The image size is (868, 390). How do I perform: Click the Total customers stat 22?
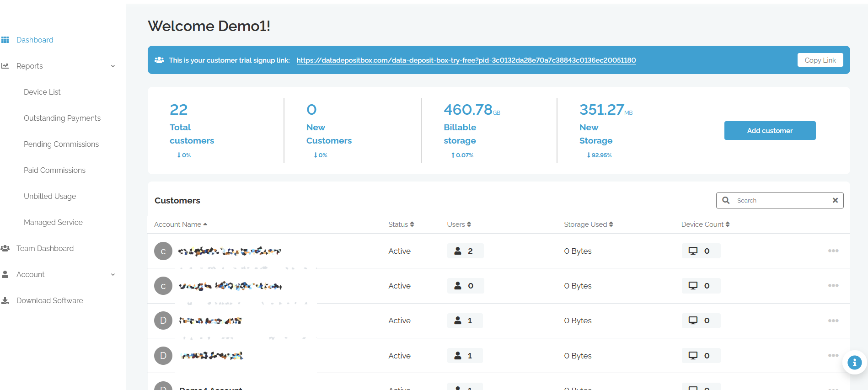(x=178, y=110)
